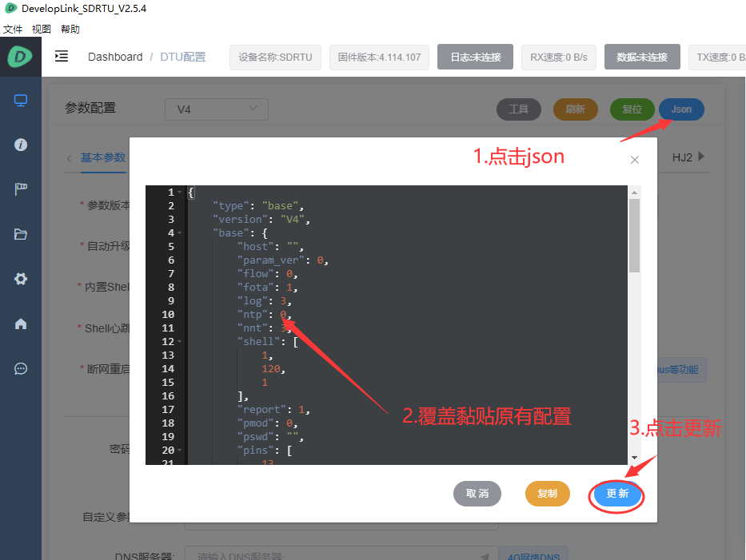This screenshot has width=746, height=560.
Task: Click the Json button
Action: pos(681,109)
